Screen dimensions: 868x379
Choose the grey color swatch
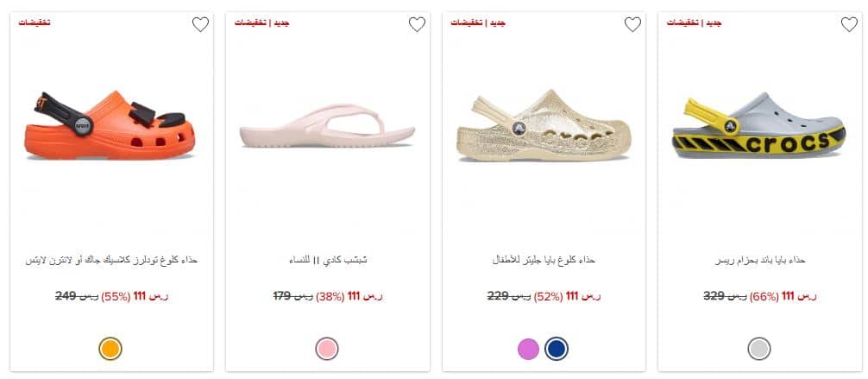coord(759,349)
